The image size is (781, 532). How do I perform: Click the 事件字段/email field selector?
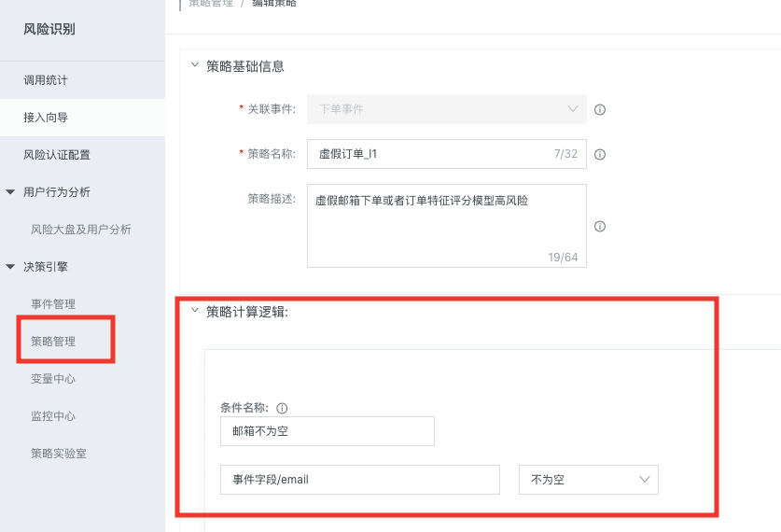[359, 480]
